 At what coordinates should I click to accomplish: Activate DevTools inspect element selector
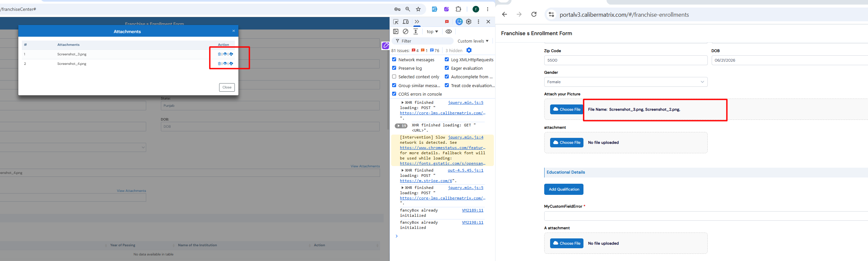tap(396, 22)
